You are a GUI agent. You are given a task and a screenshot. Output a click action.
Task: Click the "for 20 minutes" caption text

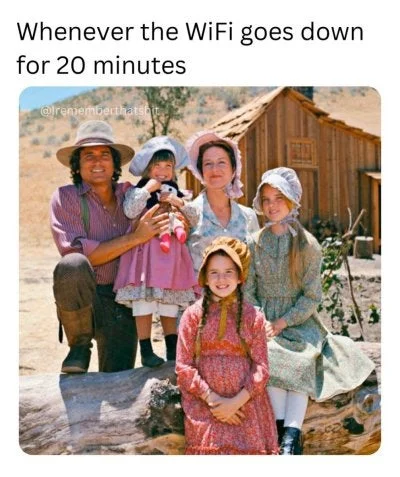[101, 65]
